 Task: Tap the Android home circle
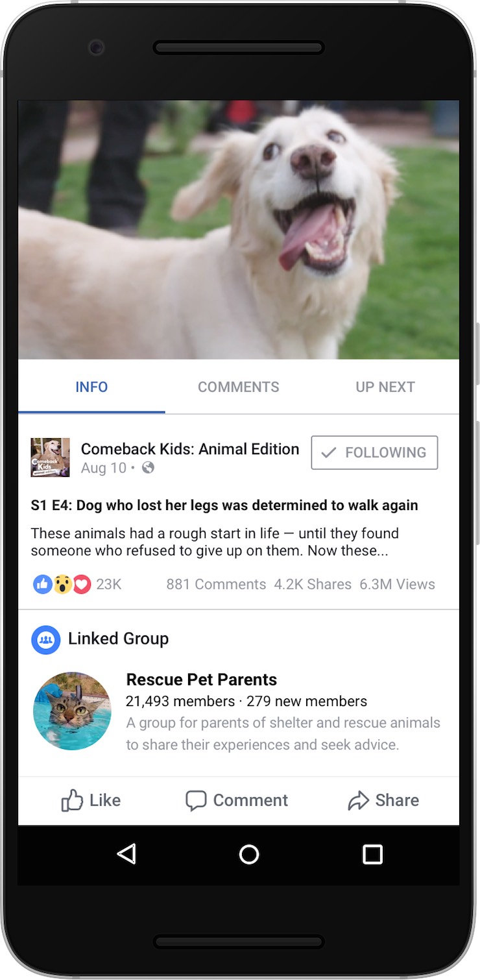249,854
